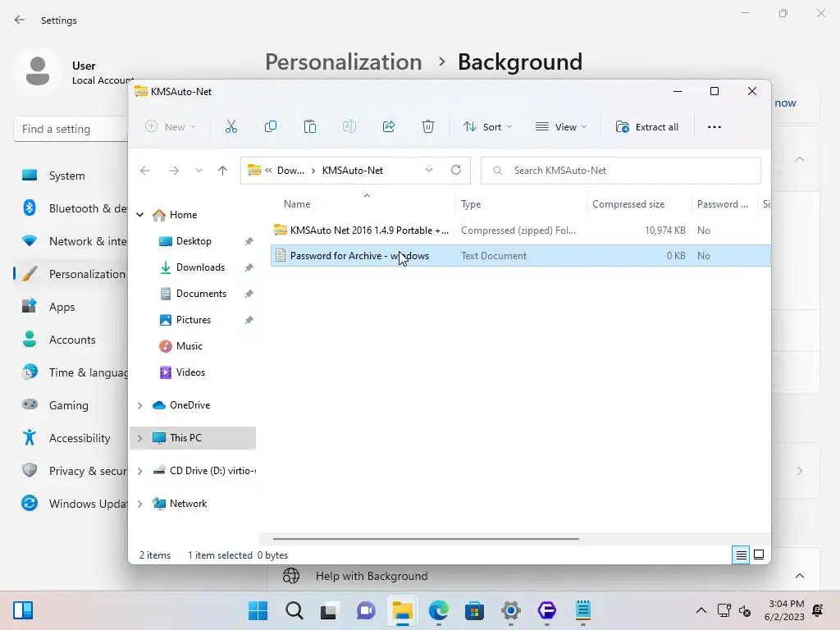Switch to large thumbnails view icon
The height and width of the screenshot is (630, 840).
pos(759,555)
